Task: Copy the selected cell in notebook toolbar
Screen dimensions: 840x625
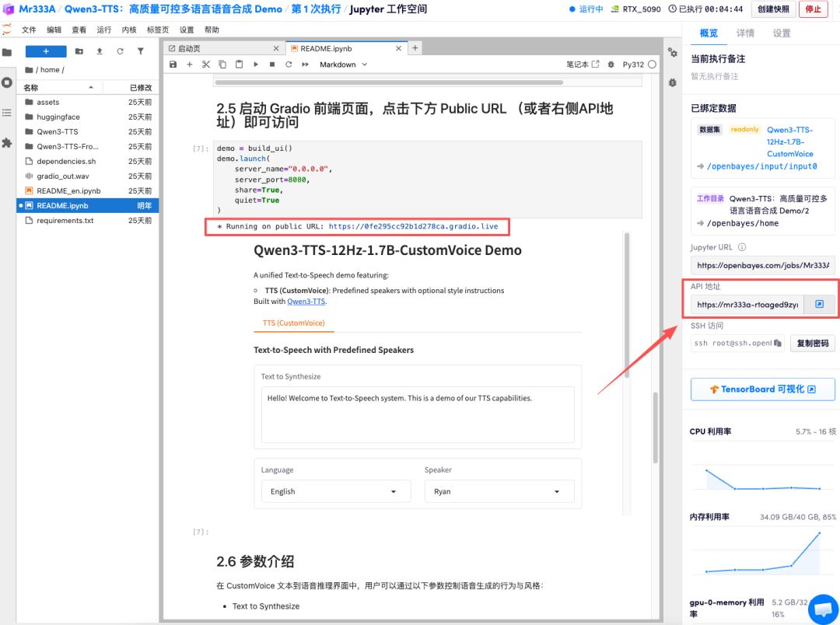Action: click(222, 65)
